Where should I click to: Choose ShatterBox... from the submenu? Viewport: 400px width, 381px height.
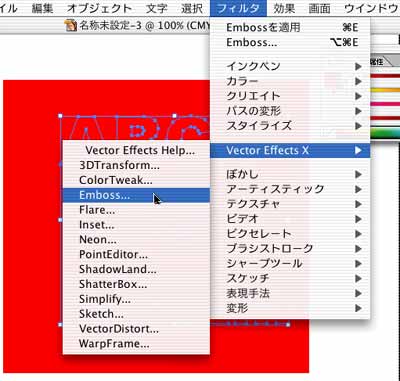pos(136,284)
